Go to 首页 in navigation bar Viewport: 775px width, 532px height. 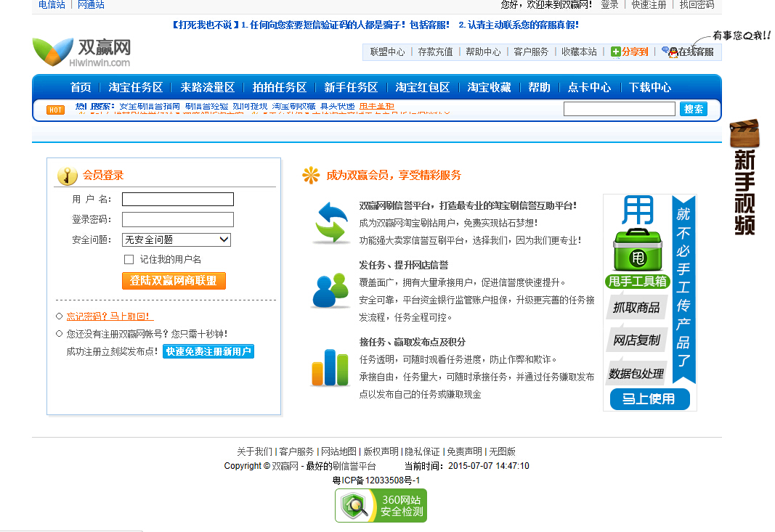[81, 87]
